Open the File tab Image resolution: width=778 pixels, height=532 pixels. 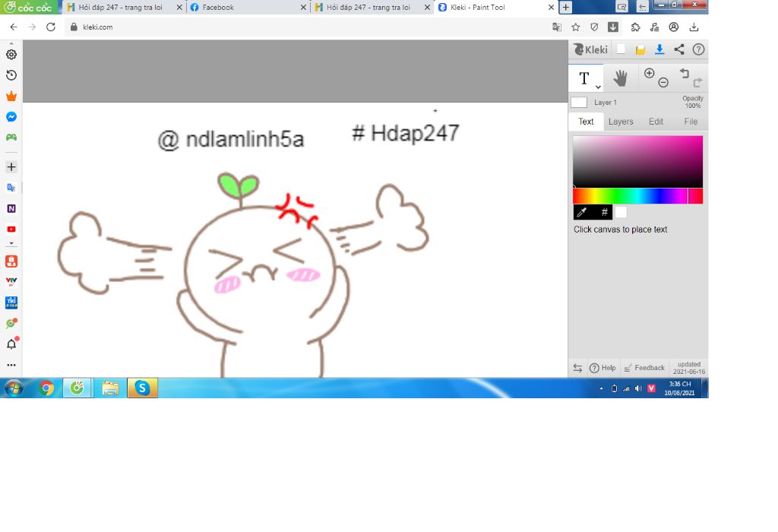pyautogui.click(x=690, y=122)
